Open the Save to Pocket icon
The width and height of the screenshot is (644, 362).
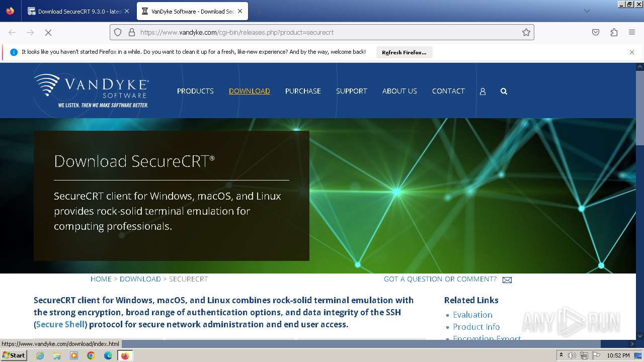(x=596, y=32)
